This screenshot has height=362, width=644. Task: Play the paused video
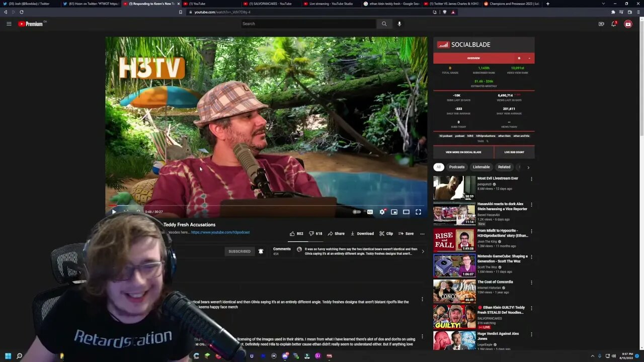[x=114, y=212]
